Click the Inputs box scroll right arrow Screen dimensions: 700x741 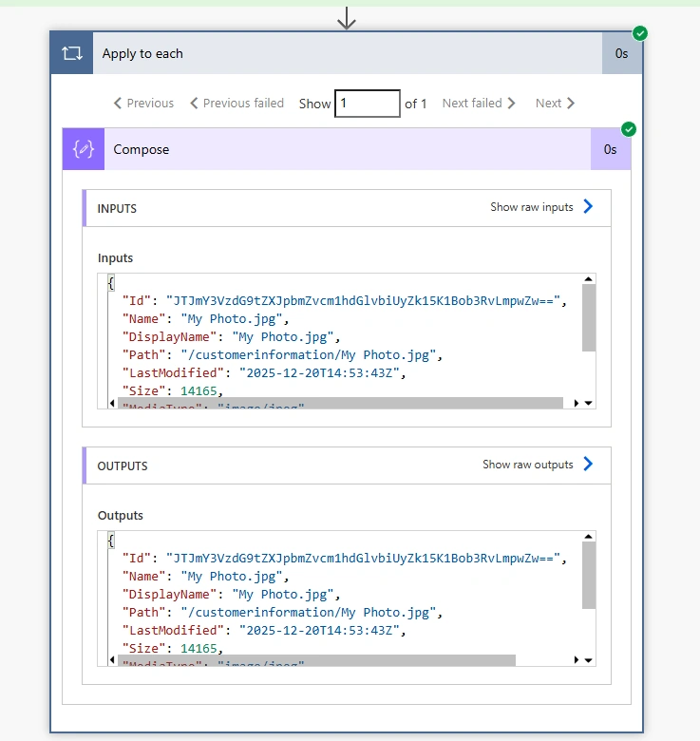(x=577, y=403)
